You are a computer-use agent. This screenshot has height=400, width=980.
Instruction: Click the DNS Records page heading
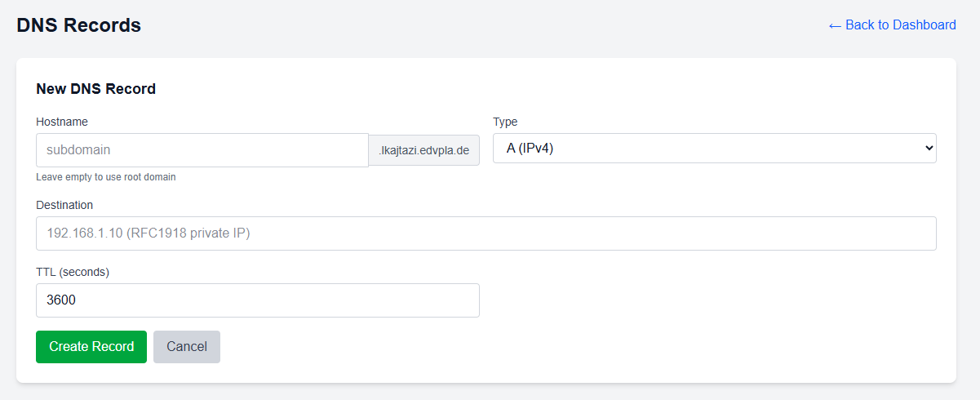pyautogui.click(x=79, y=25)
